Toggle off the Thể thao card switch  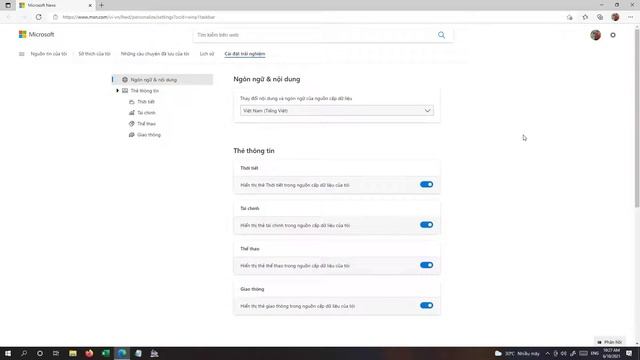427,265
